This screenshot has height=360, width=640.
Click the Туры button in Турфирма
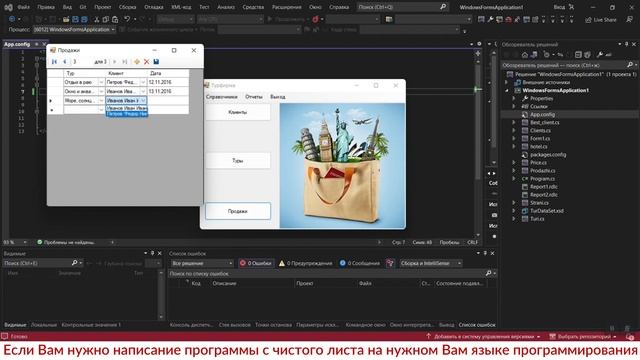(238, 161)
